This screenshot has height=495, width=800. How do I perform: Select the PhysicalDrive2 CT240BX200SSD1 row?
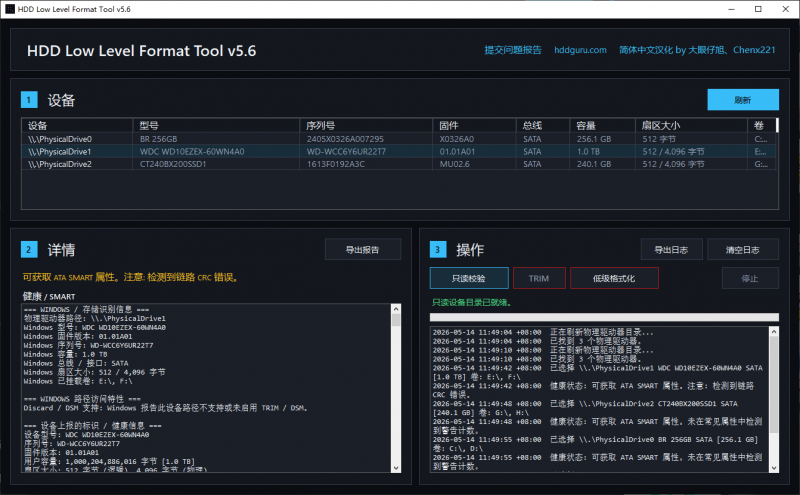398,164
